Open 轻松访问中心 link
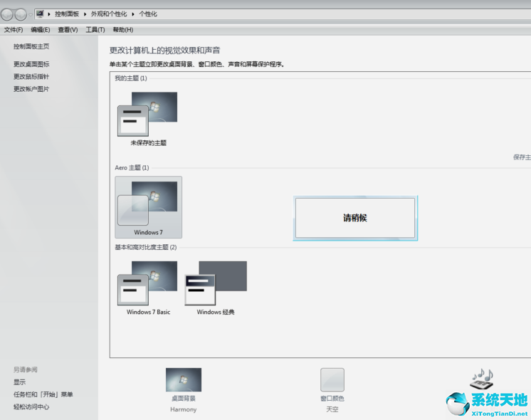This screenshot has height=420, width=531. (31, 407)
